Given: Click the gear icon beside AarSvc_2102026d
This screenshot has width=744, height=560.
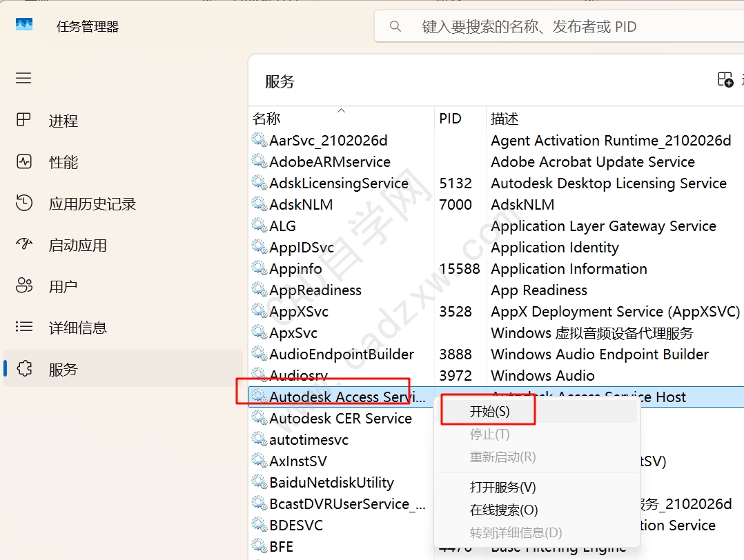Looking at the screenshot, I should [259, 140].
